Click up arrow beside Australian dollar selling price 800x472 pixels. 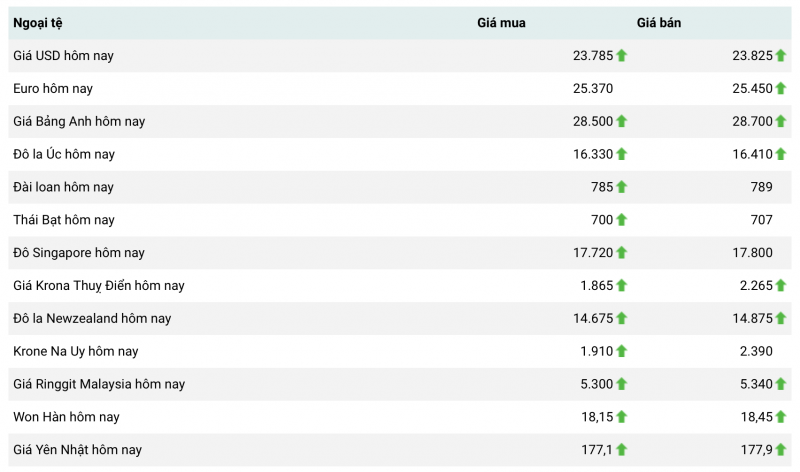pyautogui.click(x=781, y=154)
